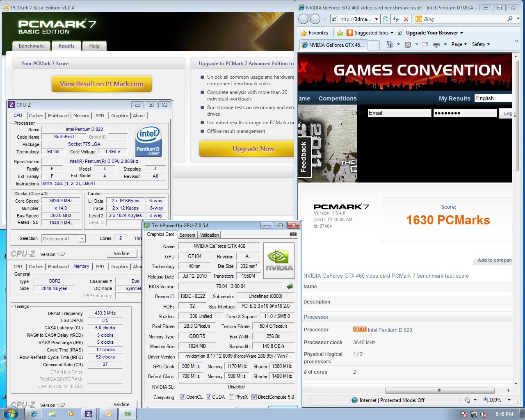525x420 pixels.
Task: Open Windows Media Player taskbar icon
Action: click(x=71, y=414)
